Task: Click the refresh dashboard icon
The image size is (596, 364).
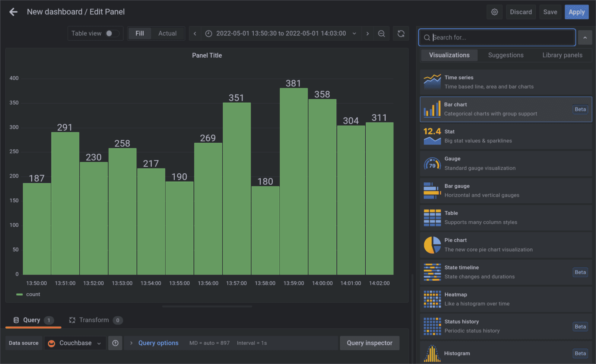Action: [401, 33]
